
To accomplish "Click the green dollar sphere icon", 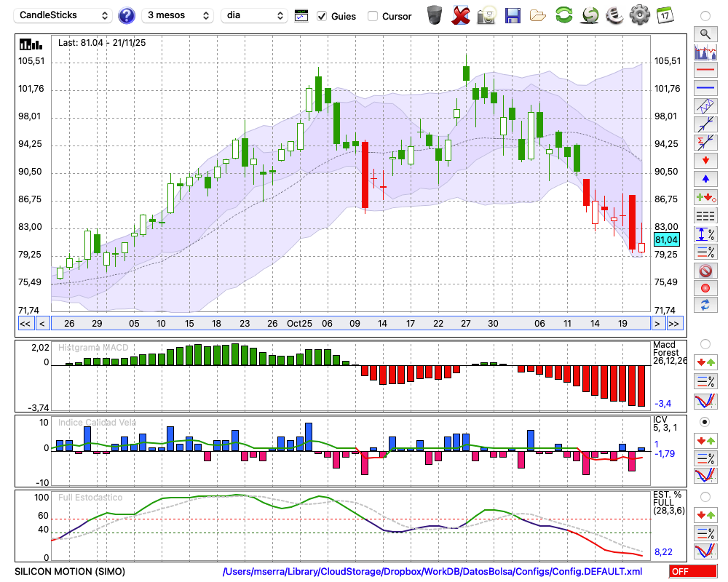I will 590,15.
